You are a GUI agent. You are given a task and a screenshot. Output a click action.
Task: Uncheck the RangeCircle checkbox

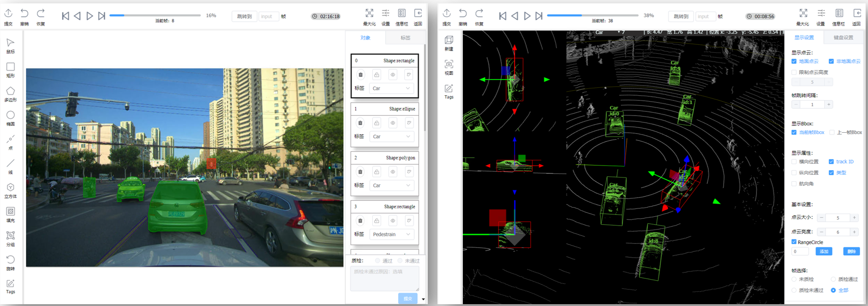794,242
